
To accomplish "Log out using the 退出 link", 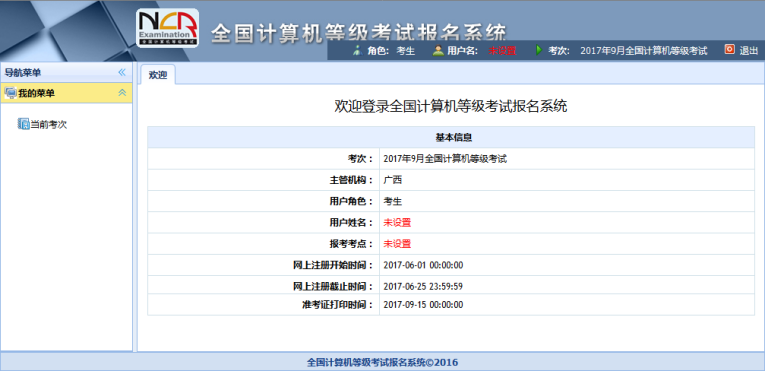I will 749,50.
